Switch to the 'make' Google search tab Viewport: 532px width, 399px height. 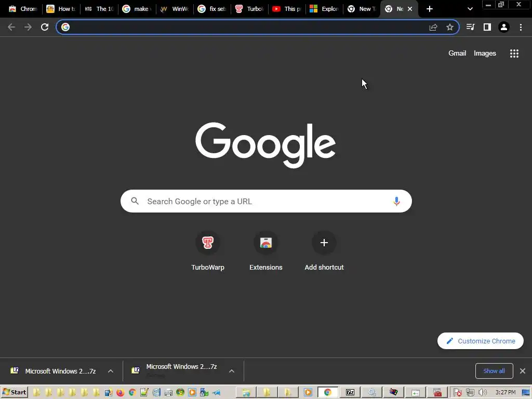click(137, 9)
